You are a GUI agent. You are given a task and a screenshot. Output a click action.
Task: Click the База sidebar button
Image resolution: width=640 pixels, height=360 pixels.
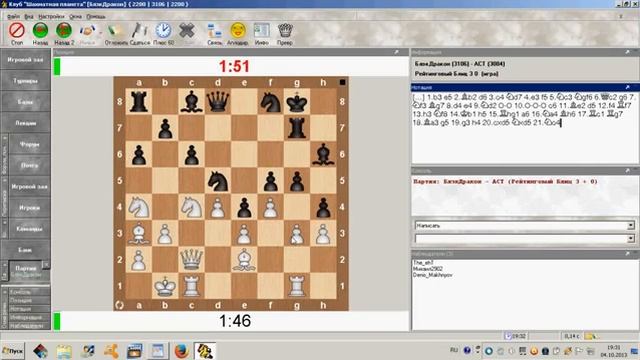(25, 102)
